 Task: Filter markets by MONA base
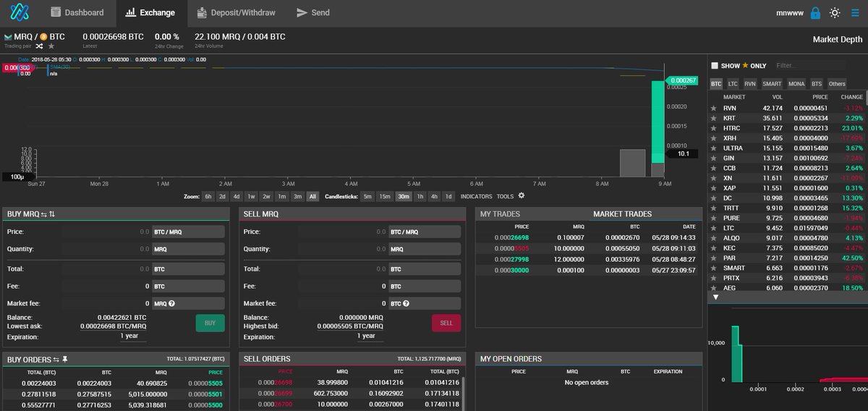click(x=796, y=84)
